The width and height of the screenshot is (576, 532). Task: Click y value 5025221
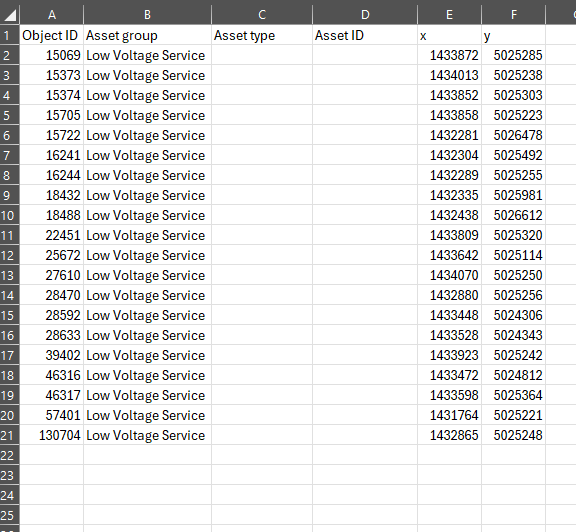tap(514, 415)
